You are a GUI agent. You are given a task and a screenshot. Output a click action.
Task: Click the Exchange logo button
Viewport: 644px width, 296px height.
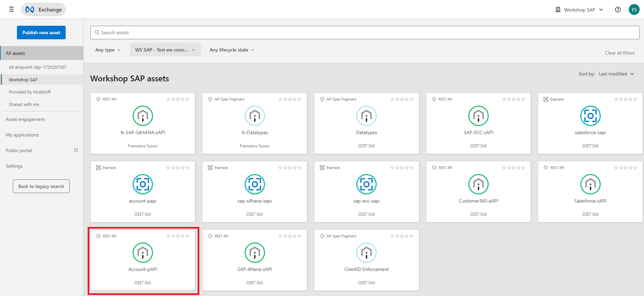(43, 9)
